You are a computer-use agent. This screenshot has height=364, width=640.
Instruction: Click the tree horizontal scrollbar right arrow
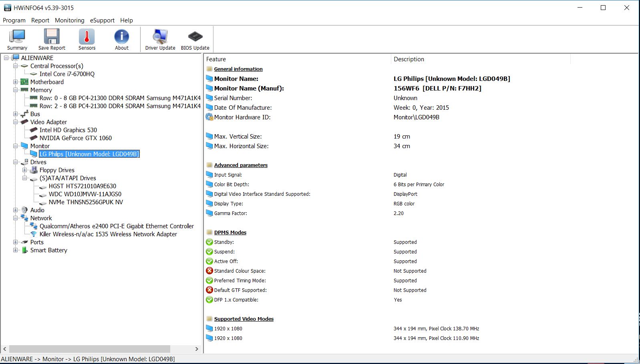point(197,349)
